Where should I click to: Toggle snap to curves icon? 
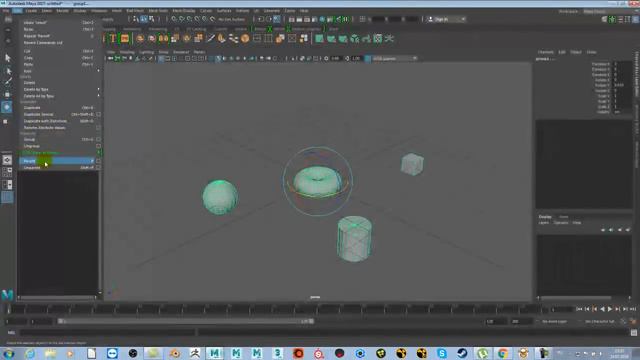point(182,19)
